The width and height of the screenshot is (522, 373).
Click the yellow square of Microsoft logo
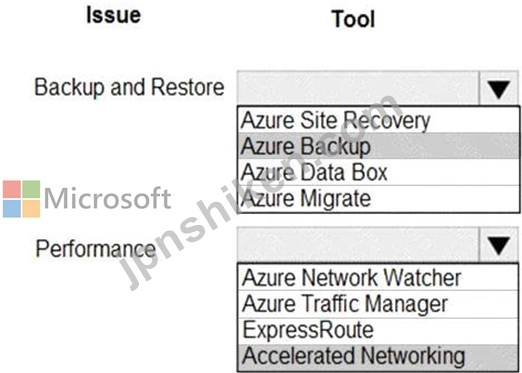pos(31,209)
